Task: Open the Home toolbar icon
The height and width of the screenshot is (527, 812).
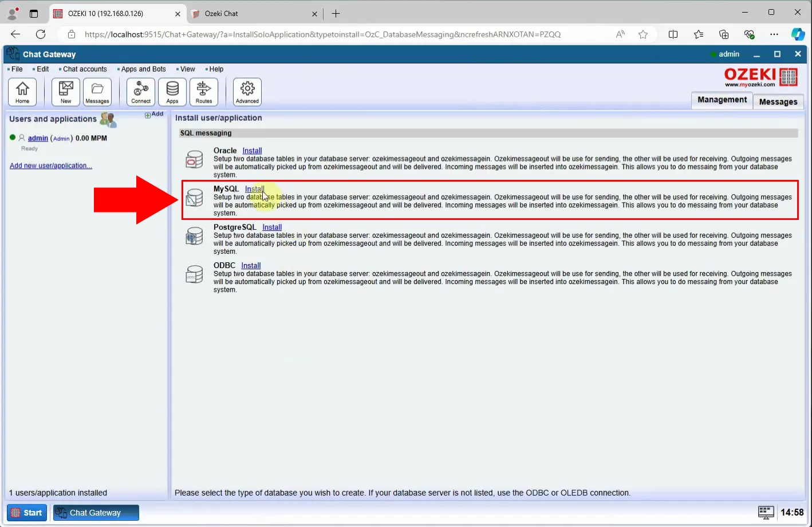Action: coord(22,92)
